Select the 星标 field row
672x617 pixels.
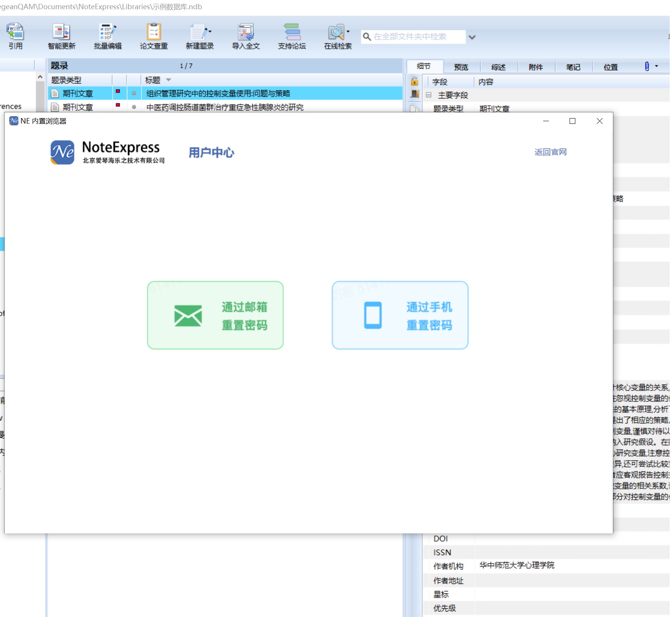[x=546, y=594]
